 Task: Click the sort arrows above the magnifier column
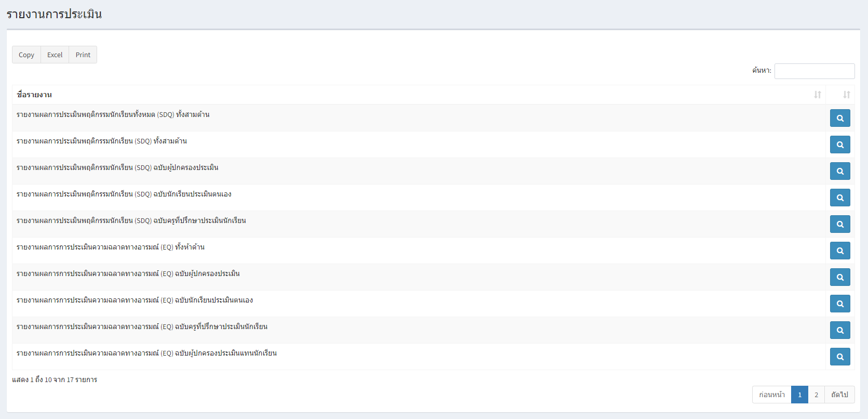coord(847,95)
